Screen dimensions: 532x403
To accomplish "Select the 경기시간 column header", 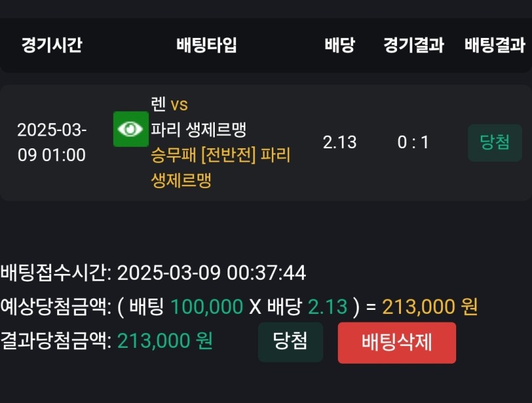I will pyautogui.click(x=52, y=45).
